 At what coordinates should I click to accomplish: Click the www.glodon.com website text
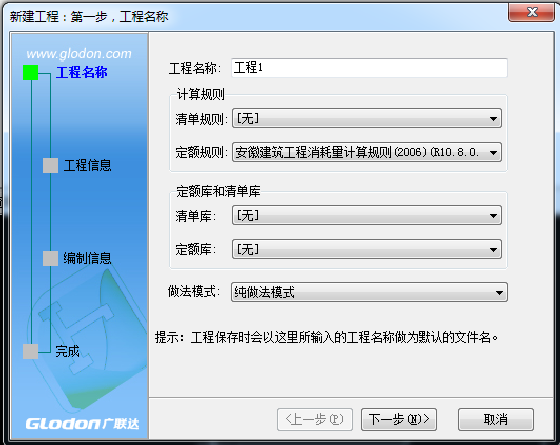pos(79,54)
